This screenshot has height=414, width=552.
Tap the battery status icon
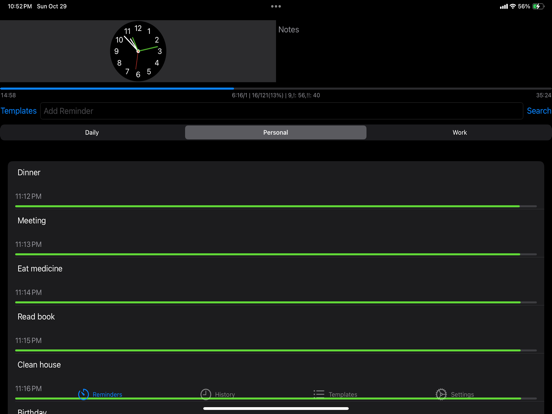(x=538, y=6)
